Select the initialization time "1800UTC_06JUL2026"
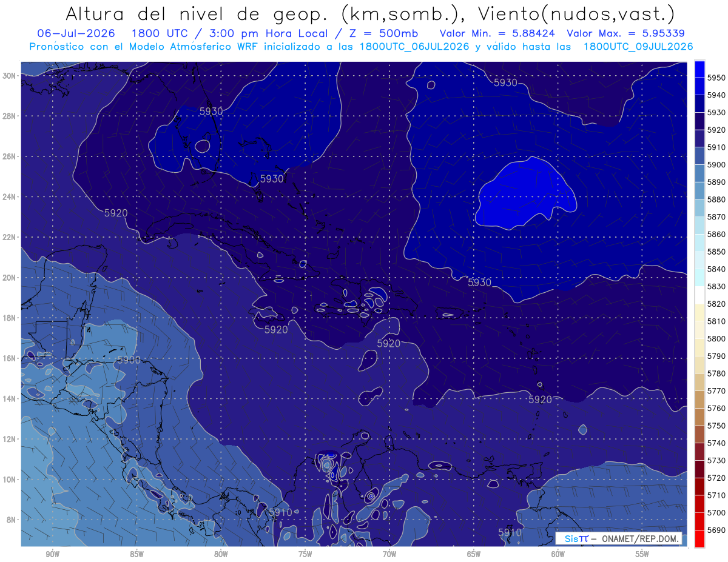This screenshot has height=562, width=728. [x=414, y=47]
